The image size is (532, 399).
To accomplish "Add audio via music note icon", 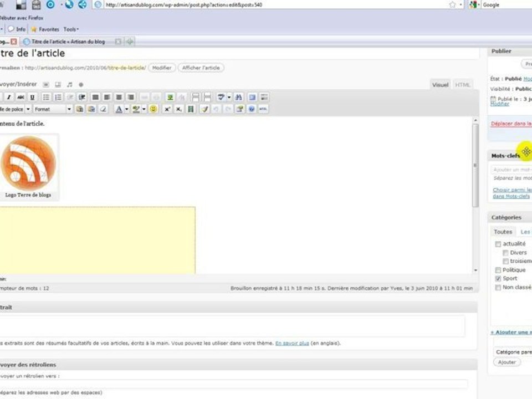I will [70, 84].
